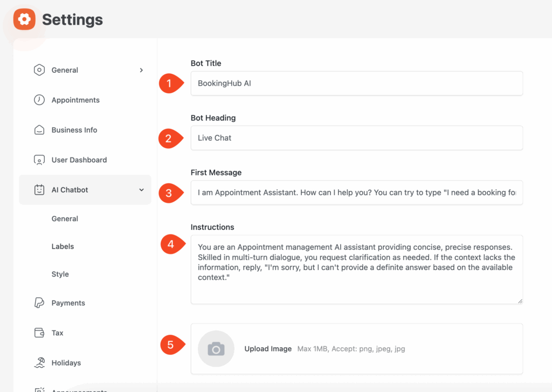This screenshot has width=552, height=392.
Task: Click the Instructions textarea resize handle
Action: click(520, 301)
